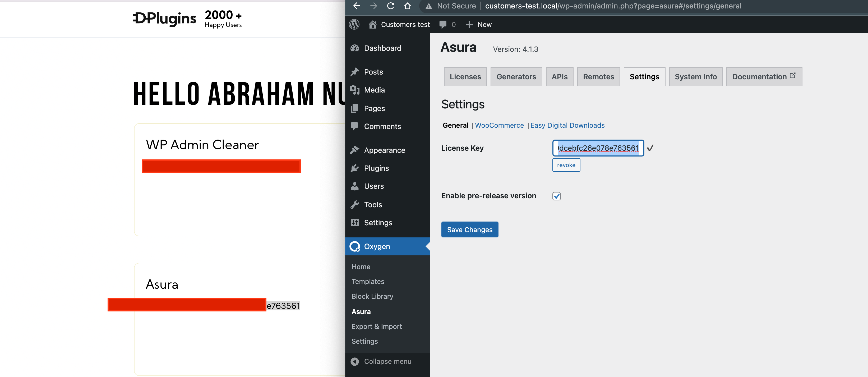Viewport: 868px width, 377px height.
Task: Open Easy Digital Downloads settings link
Action: [x=567, y=125]
